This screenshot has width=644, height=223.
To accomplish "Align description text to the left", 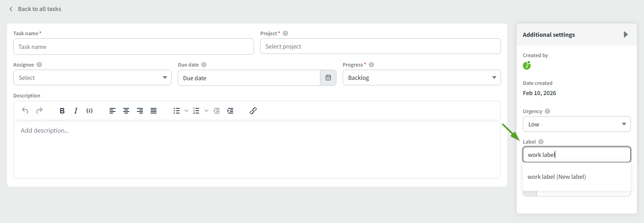I will [x=113, y=111].
